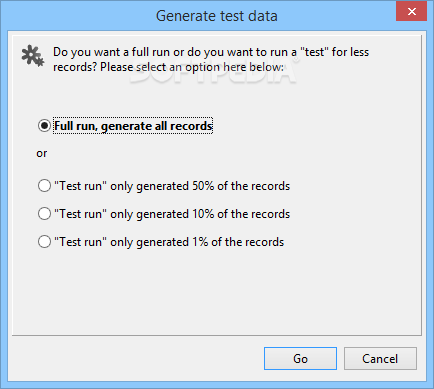Image resolution: width=434 pixels, height=389 pixels.
Task: Choose the 1% test run radio circle
Action: tap(44, 242)
